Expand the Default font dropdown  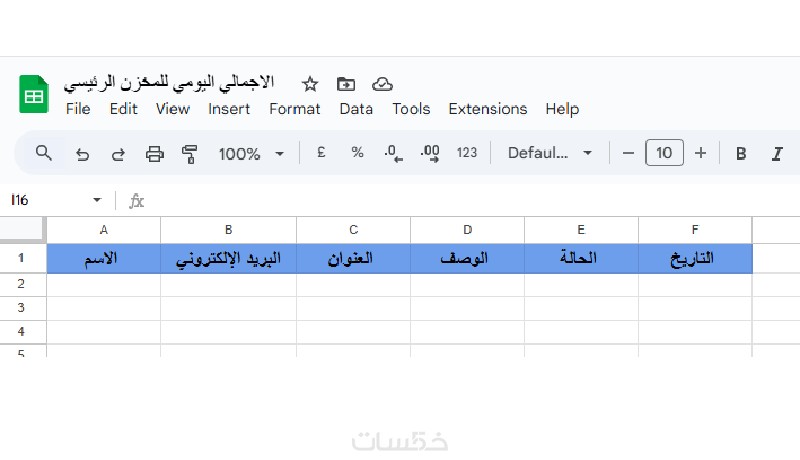(550, 153)
